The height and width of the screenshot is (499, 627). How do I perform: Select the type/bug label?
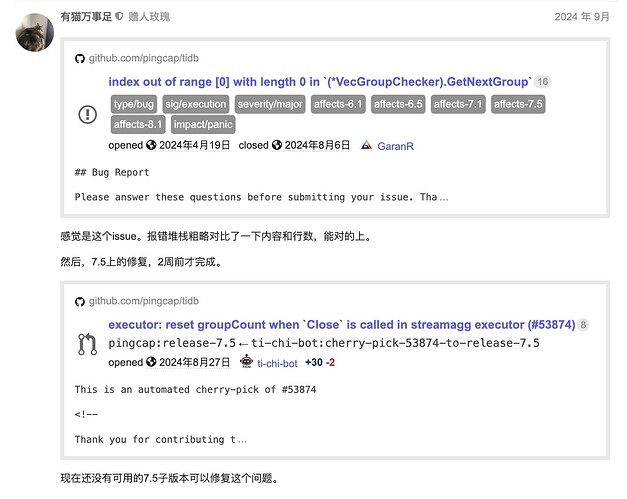tap(134, 104)
